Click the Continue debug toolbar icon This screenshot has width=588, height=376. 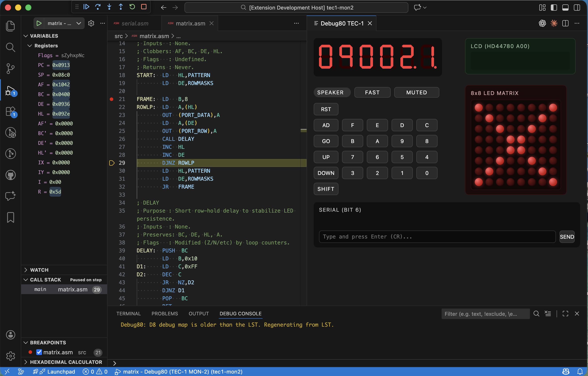(86, 7)
